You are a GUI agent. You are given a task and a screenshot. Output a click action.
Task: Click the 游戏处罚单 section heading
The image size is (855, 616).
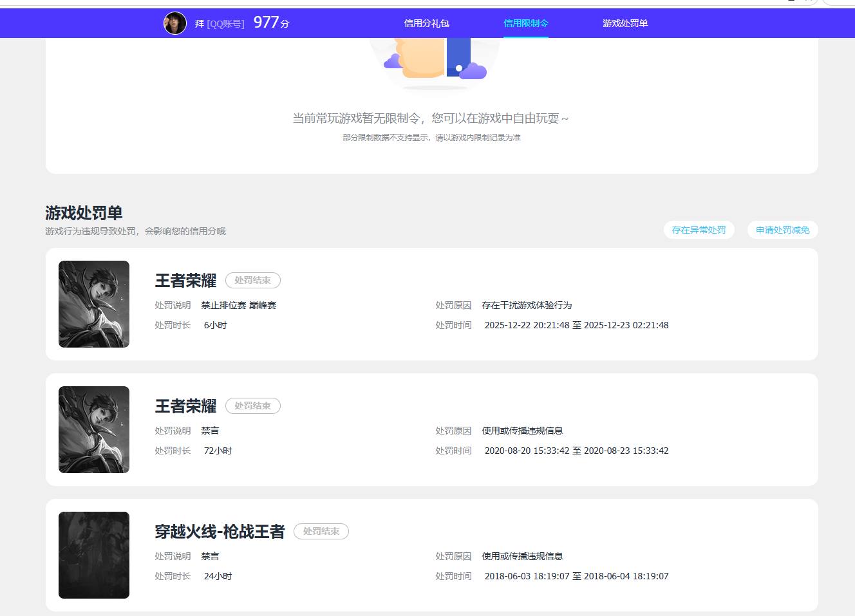pos(84,213)
